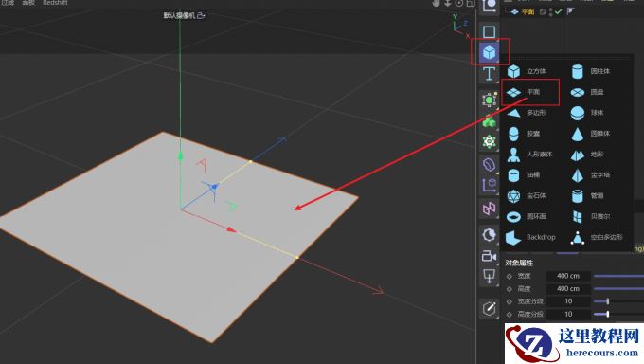Screen dimensions: 644x364
Task: Toggle keyframe diamond for width (宽度)
Action: 510,277
